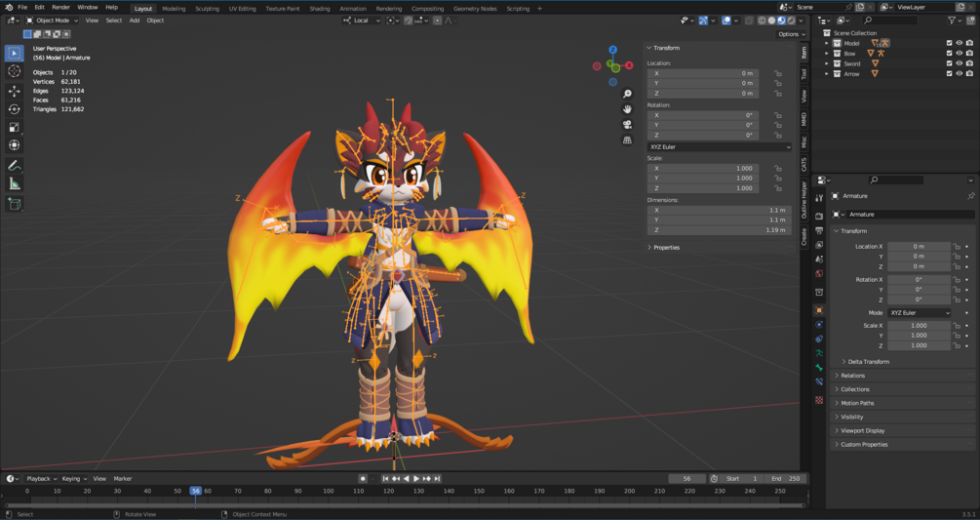Click the navigation gizmo Z axis
The height and width of the screenshot is (520, 980).
612,50
